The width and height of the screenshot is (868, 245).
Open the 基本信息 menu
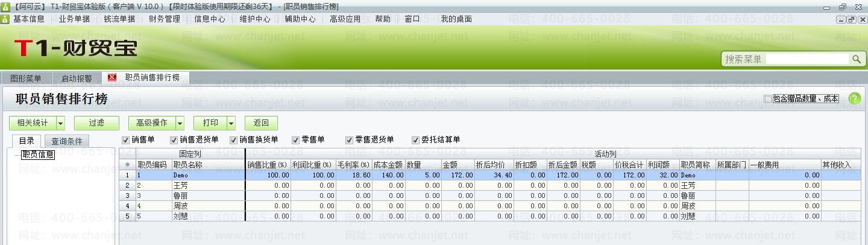click(x=29, y=19)
